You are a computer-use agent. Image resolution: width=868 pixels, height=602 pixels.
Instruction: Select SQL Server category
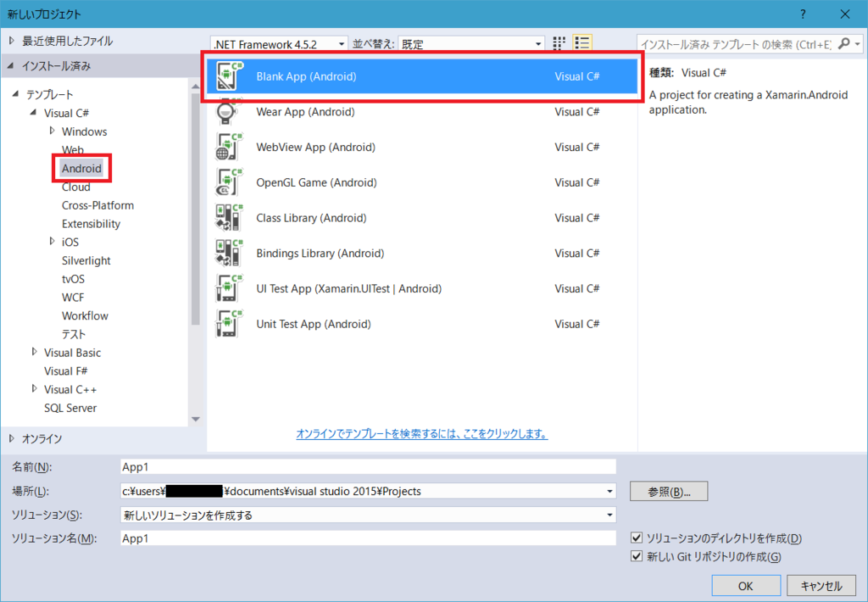click(x=70, y=408)
